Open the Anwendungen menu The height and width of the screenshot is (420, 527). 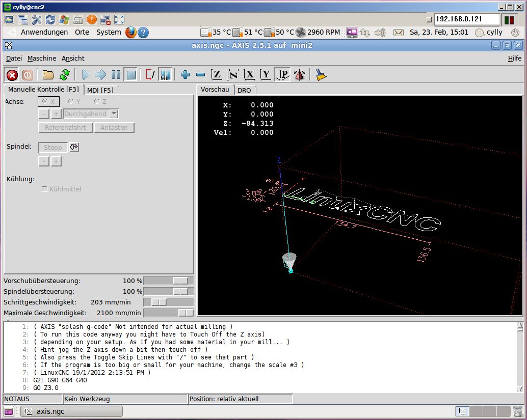pyautogui.click(x=44, y=32)
